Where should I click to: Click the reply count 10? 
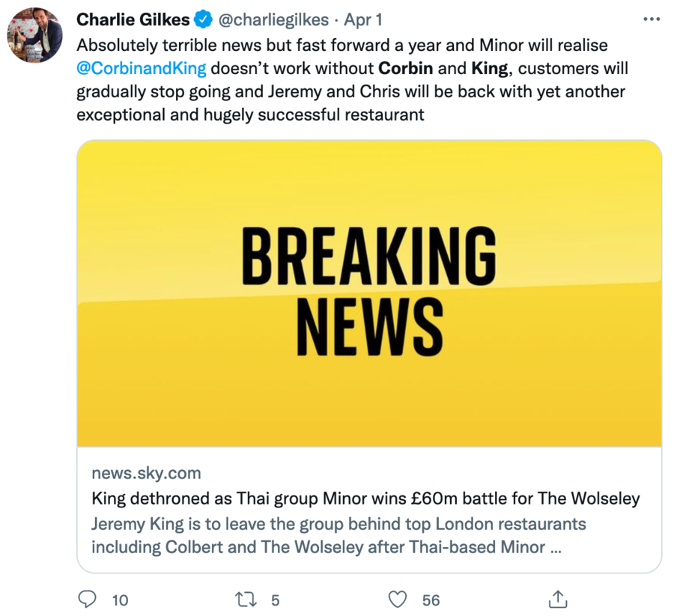coord(120,600)
